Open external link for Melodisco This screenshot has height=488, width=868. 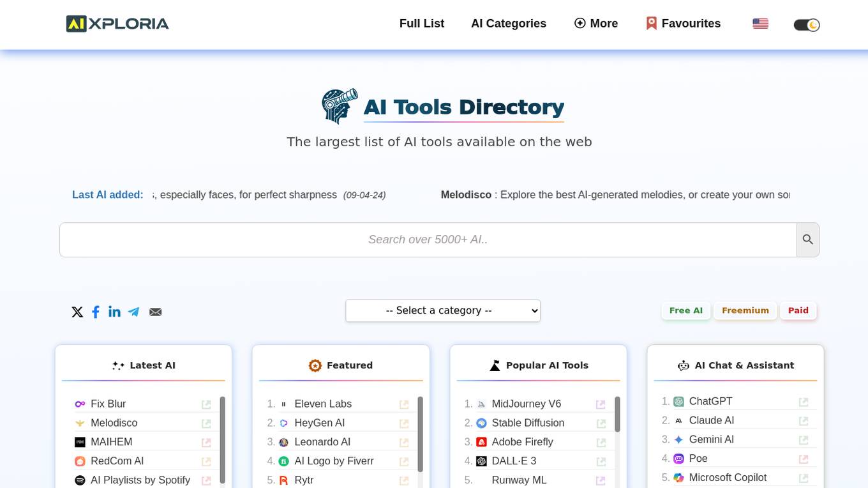tap(206, 423)
